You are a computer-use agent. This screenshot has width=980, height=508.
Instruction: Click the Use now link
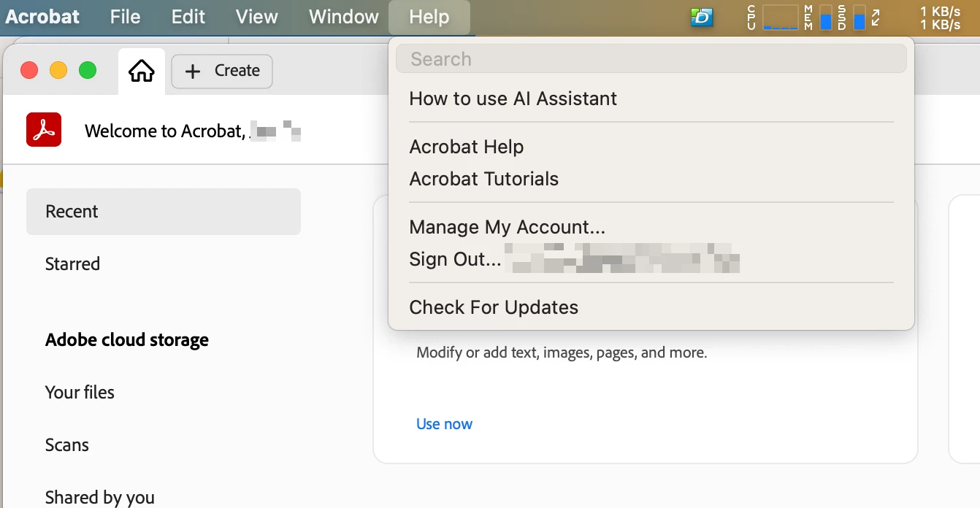click(x=444, y=424)
